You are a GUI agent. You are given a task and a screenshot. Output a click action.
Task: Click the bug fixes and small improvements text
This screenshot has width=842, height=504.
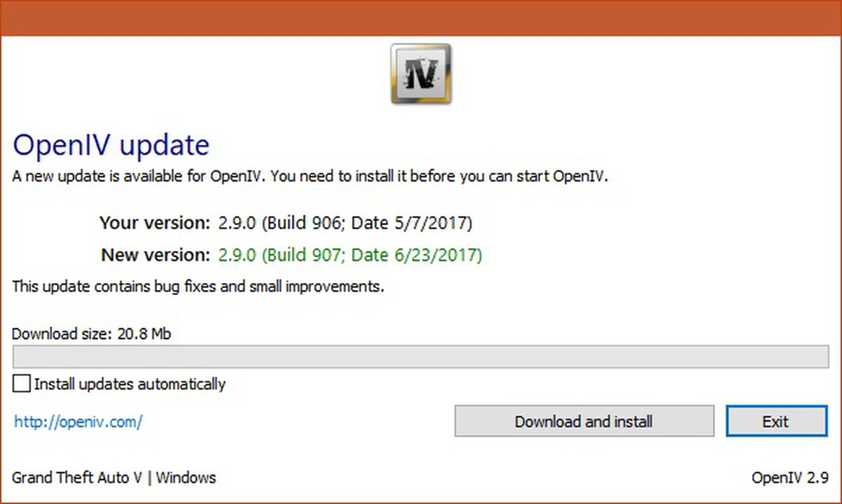point(198,287)
